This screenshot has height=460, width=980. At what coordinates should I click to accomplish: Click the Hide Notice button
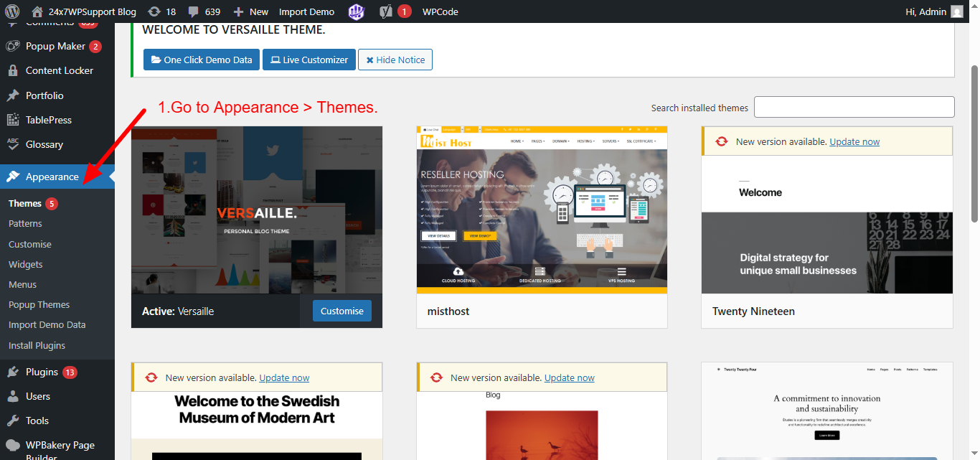pos(395,60)
